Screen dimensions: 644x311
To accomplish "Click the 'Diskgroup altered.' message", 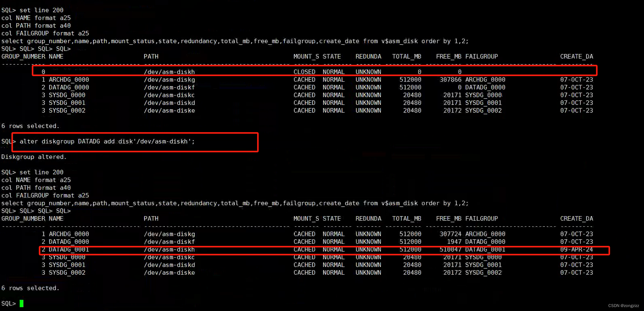I will coord(34,157).
